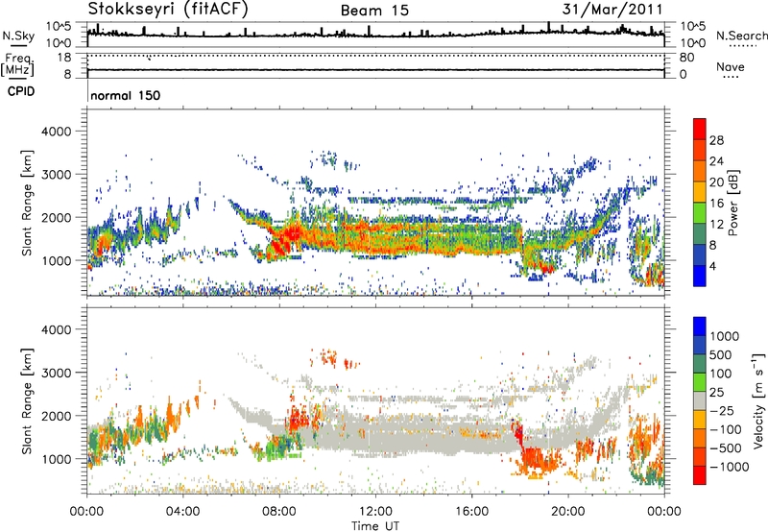Click the "Nave" legend label
The height and width of the screenshot is (532, 768).
(731, 66)
